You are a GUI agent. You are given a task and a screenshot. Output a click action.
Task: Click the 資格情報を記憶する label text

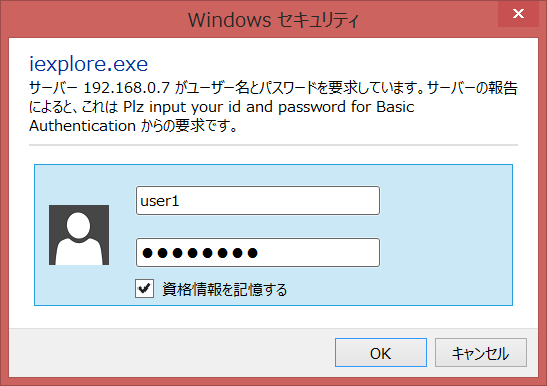coord(224,289)
